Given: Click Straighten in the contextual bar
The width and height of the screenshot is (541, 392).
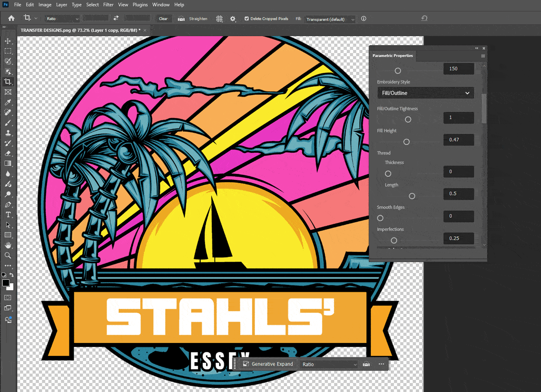Looking at the screenshot, I should [366, 364].
